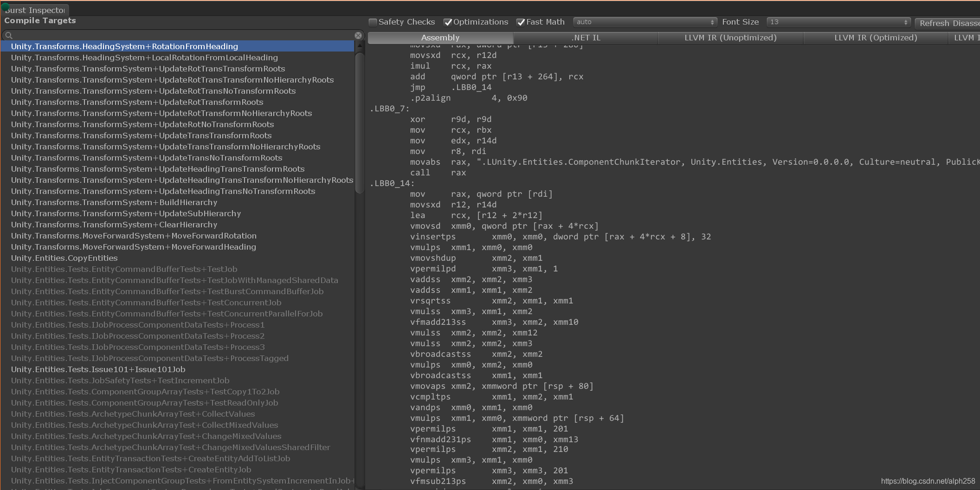Toggle the Fast Math checkbox
This screenshot has width=980, height=490.
(521, 22)
